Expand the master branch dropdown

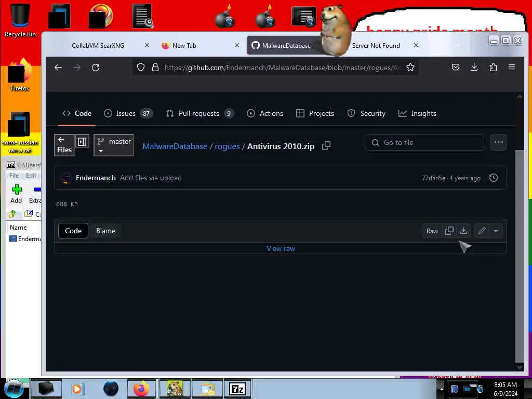pos(114,145)
